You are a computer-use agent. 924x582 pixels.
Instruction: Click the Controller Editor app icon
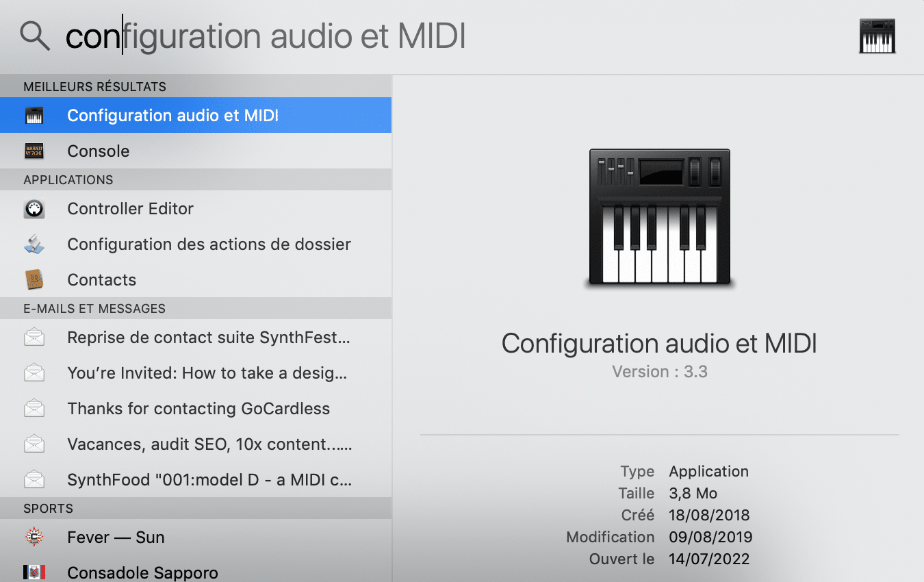(34, 209)
